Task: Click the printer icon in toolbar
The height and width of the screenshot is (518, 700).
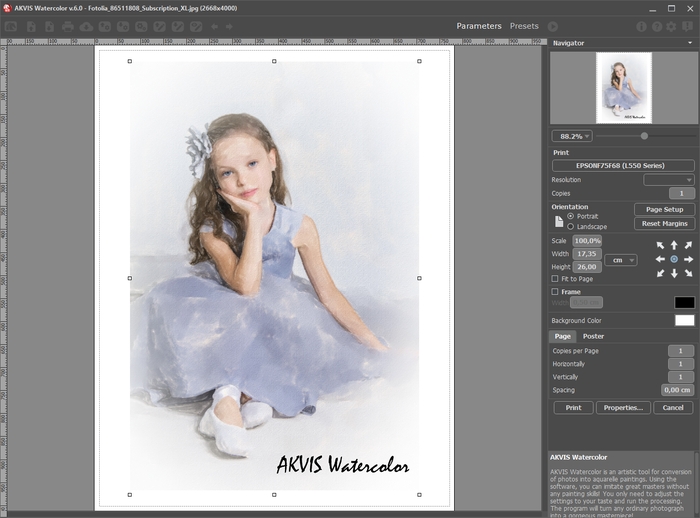Action: coord(68,27)
